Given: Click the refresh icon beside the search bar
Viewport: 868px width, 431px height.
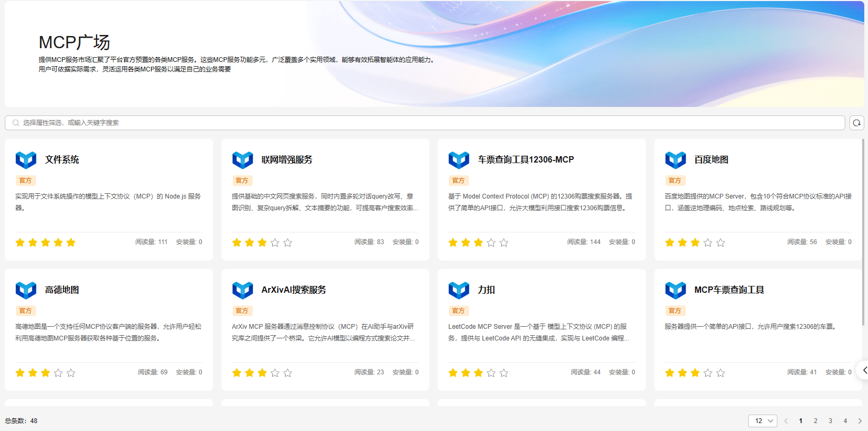Looking at the screenshot, I should pyautogui.click(x=857, y=123).
